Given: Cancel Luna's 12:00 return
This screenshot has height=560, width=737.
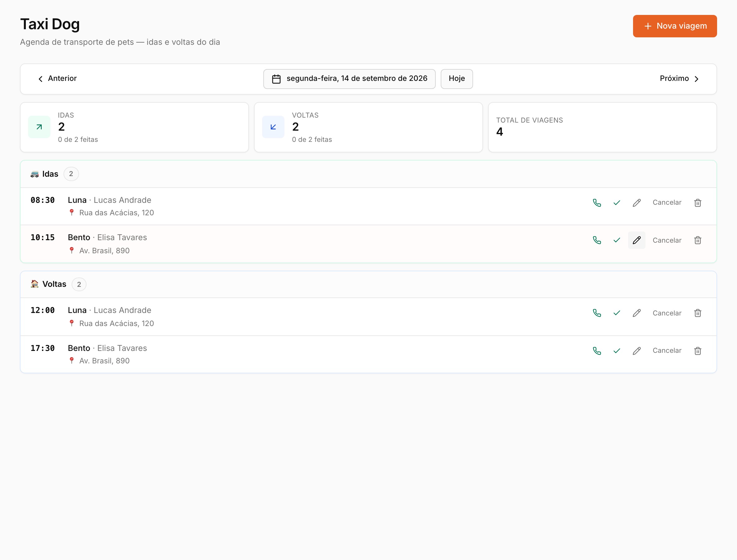Looking at the screenshot, I should [x=667, y=313].
